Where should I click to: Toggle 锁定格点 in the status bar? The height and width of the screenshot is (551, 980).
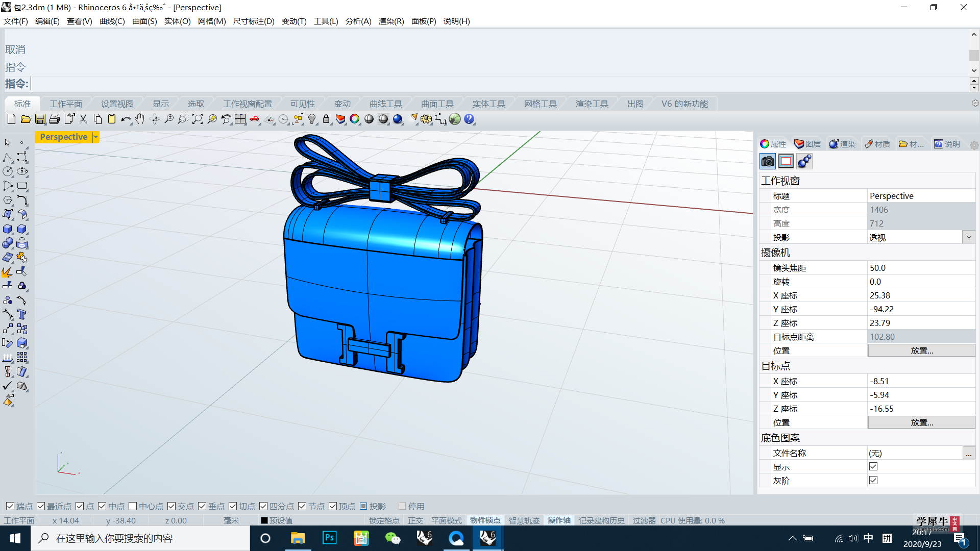pos(384,520)
